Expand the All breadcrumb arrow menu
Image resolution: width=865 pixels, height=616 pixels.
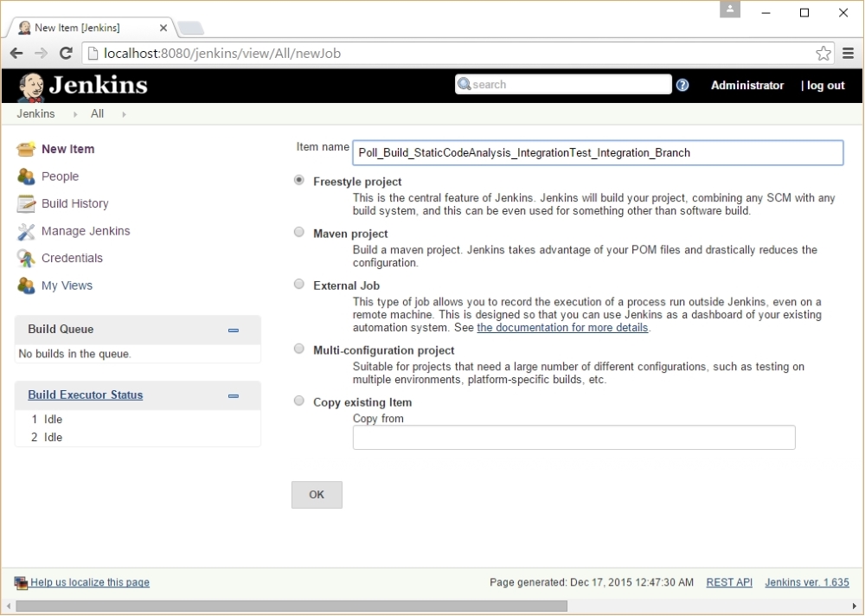124,114
